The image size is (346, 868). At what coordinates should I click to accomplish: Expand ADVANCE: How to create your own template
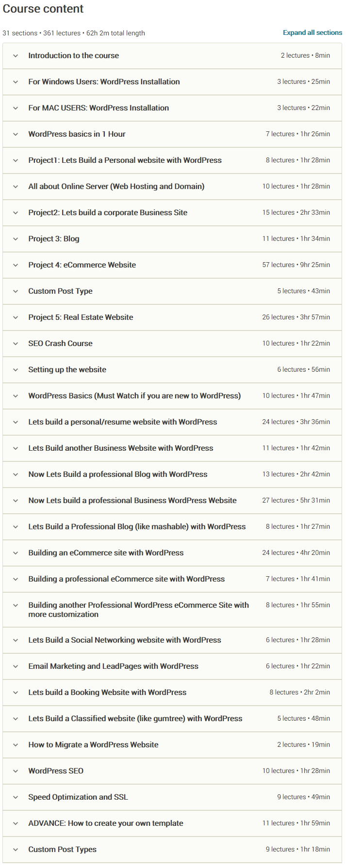(172, 823)
